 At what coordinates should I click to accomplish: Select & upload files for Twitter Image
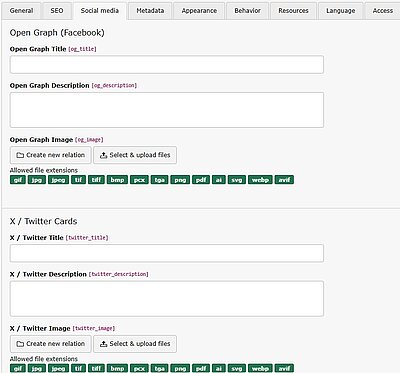click(x=135, y=344)
